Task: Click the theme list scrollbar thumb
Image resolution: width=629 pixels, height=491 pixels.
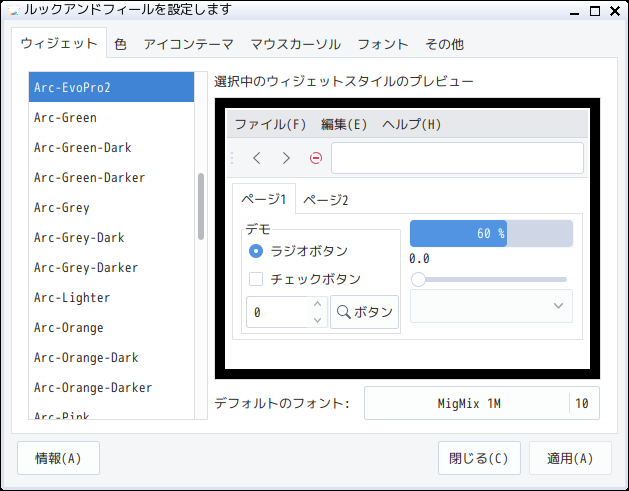Action: (x=201, y=207)
